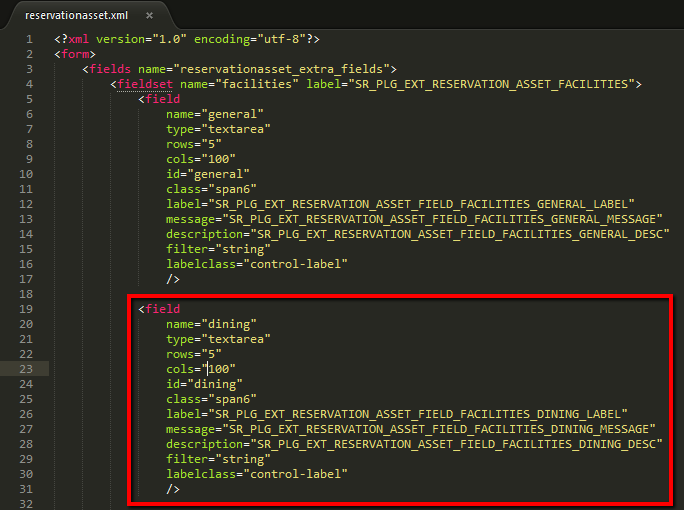684x510 pixels.
Task: Click the id="dining" attribute line
Action: click(204, 384)
